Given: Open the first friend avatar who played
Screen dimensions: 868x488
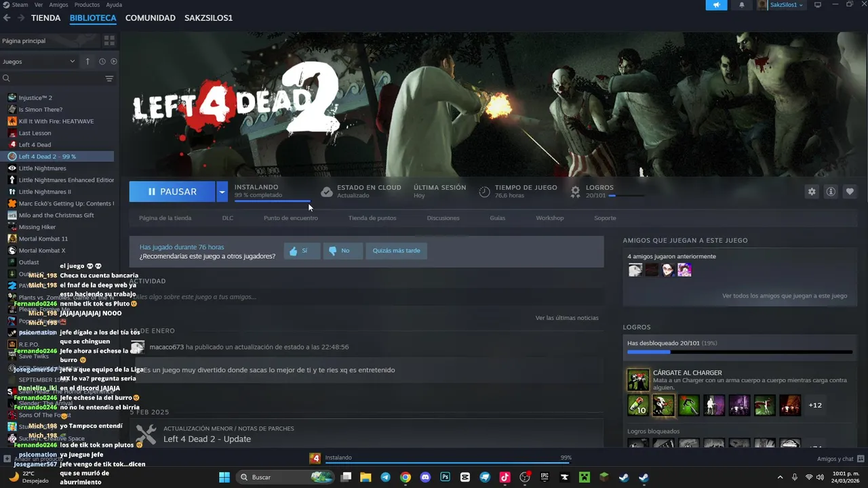Looking at the screenshot, I should click(635, 270).
